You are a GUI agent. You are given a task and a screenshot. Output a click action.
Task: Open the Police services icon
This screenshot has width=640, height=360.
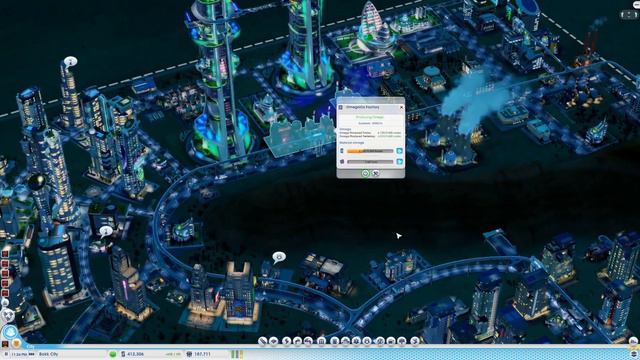367,342
